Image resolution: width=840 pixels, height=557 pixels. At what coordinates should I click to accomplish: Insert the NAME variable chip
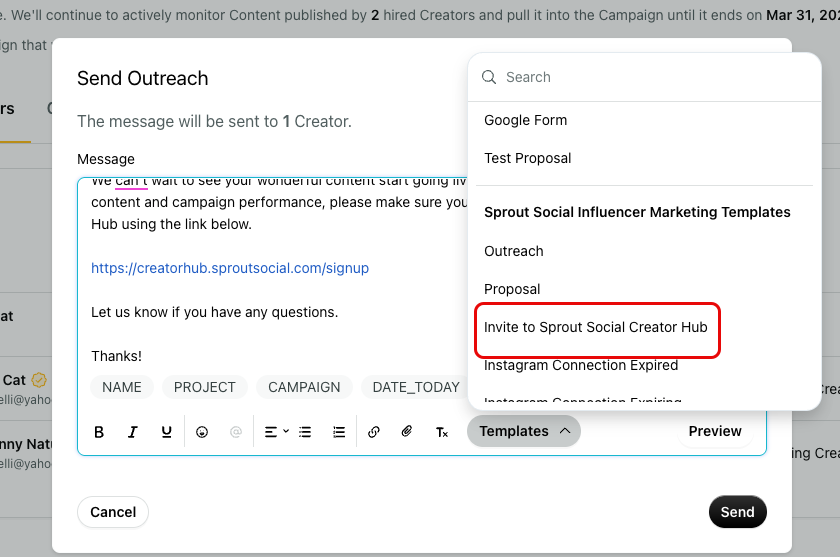pos(122,387)
